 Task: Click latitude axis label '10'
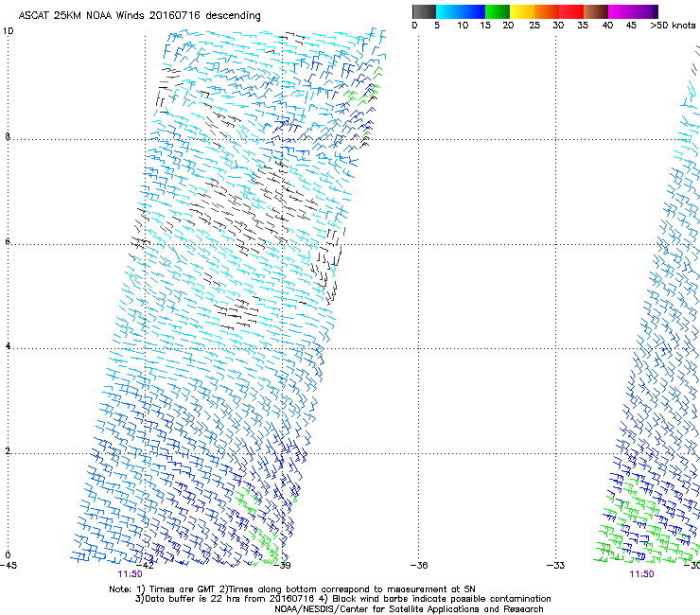(8, 31)
